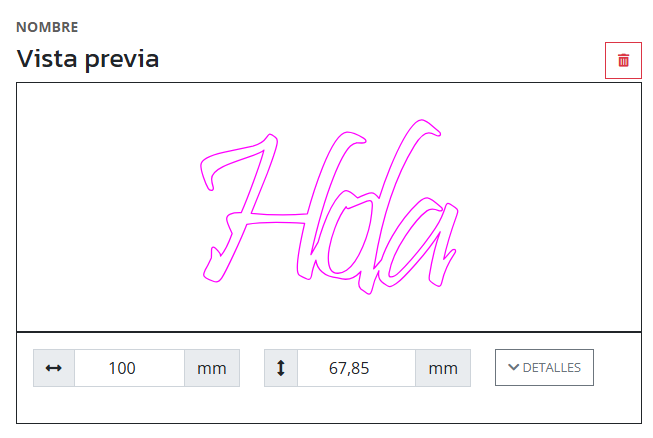Click the red trash delete icon
The height and width of the screenshot is (438, 653).
coord(623,61)
